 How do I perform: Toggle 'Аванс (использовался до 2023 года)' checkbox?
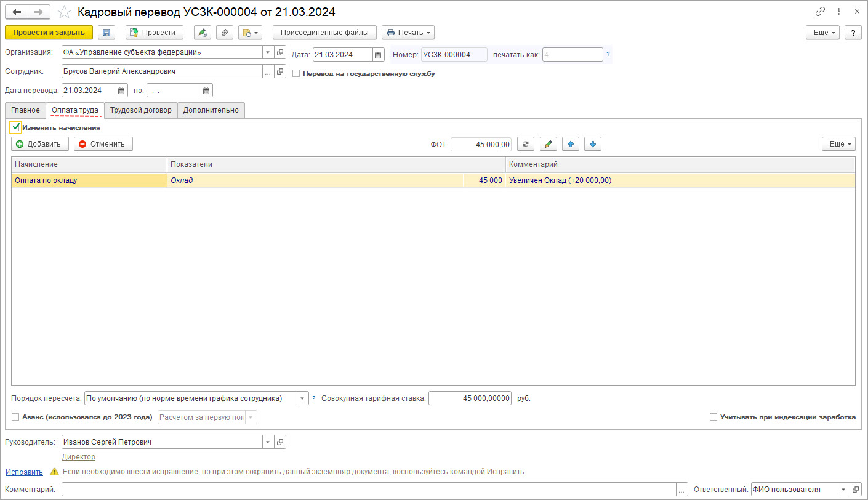click(15, 417)
